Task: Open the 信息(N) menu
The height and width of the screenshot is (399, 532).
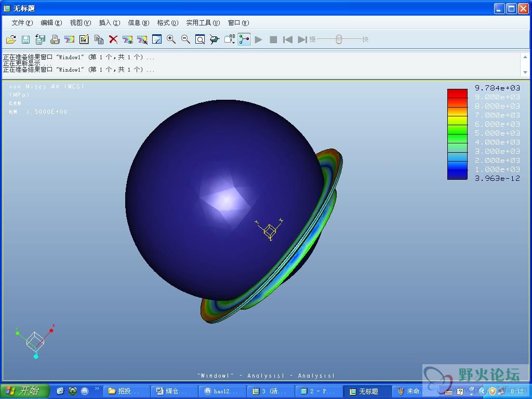Action: click(138, 23)
